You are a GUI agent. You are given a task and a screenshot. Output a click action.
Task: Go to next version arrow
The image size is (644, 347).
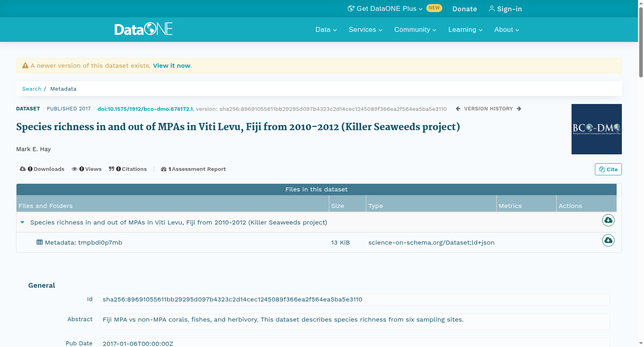coord(519,109)
